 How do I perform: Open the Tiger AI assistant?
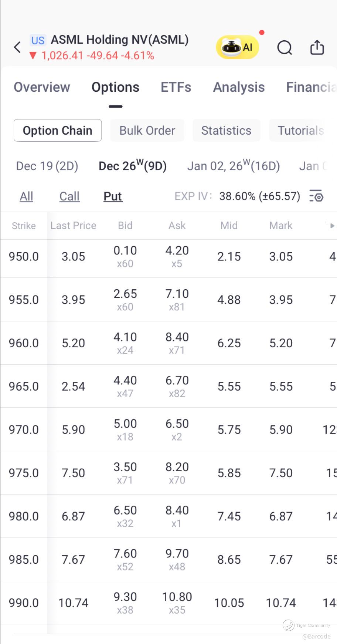[x=237, y=47]
